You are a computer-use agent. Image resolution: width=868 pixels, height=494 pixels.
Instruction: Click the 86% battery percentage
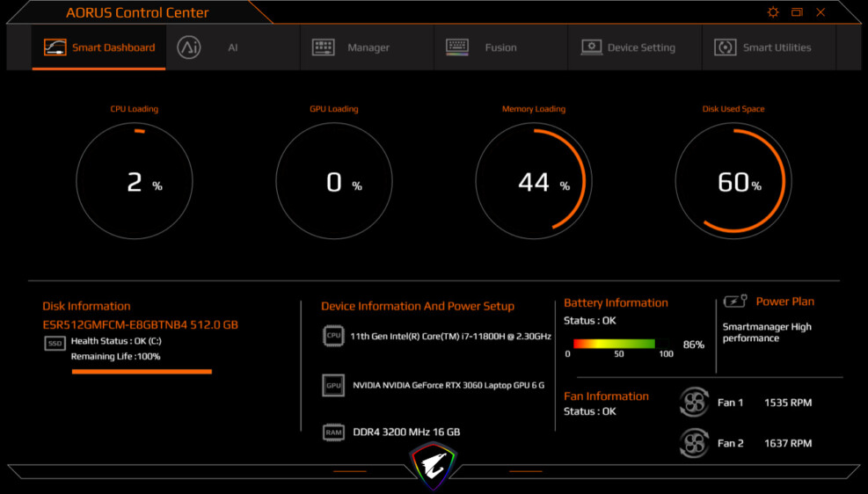[694, 345]
